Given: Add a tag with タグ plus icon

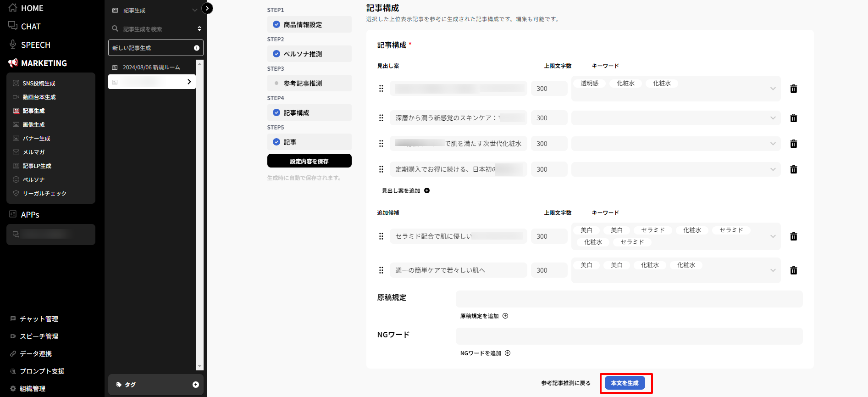Looking at the screenshot, I should [196, 385].
